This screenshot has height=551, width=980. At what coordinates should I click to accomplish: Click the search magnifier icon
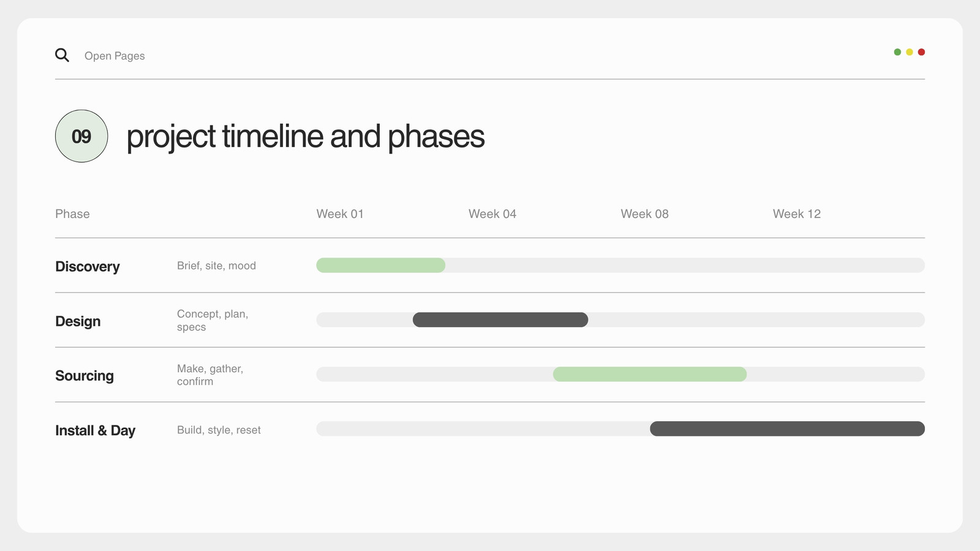tap(62, 55)
